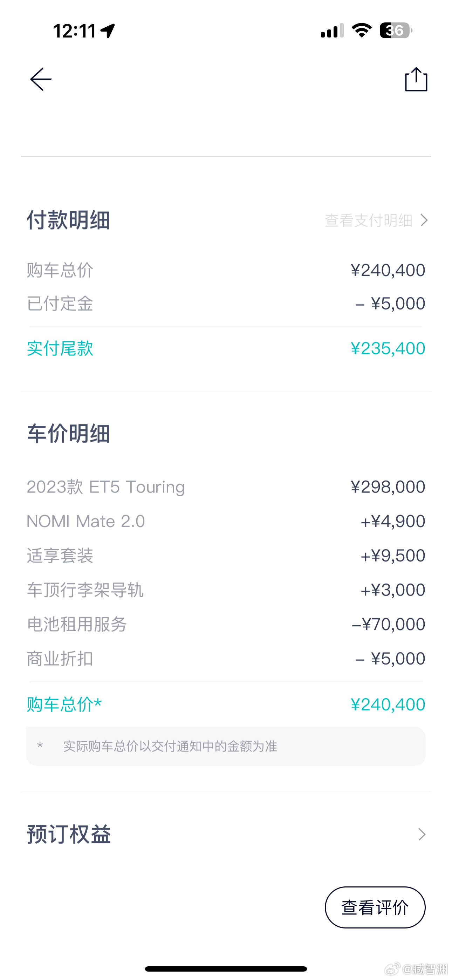
Task: Tap the location arrow beside the time
Action: (108, 30)
